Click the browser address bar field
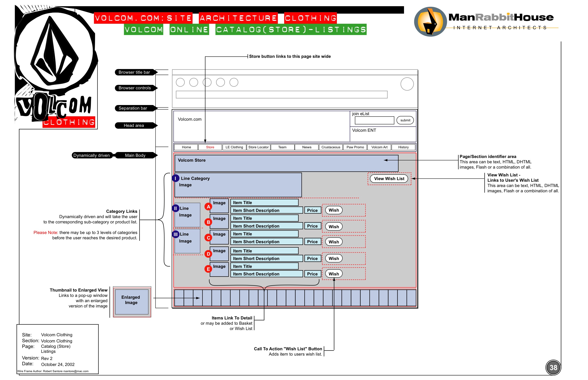The width and height of the screenshot is (588, 380). 281,95
